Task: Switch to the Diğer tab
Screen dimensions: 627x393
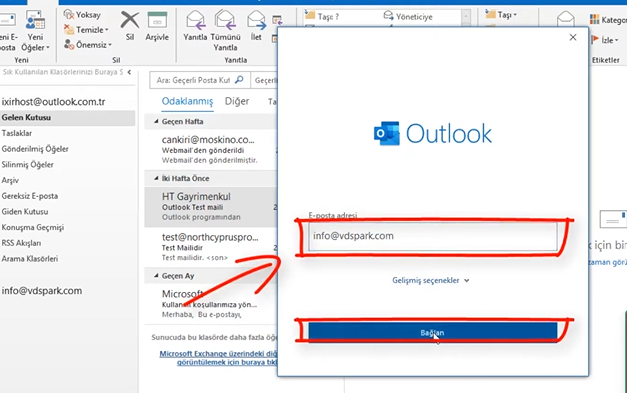Action: click(237, 101)
